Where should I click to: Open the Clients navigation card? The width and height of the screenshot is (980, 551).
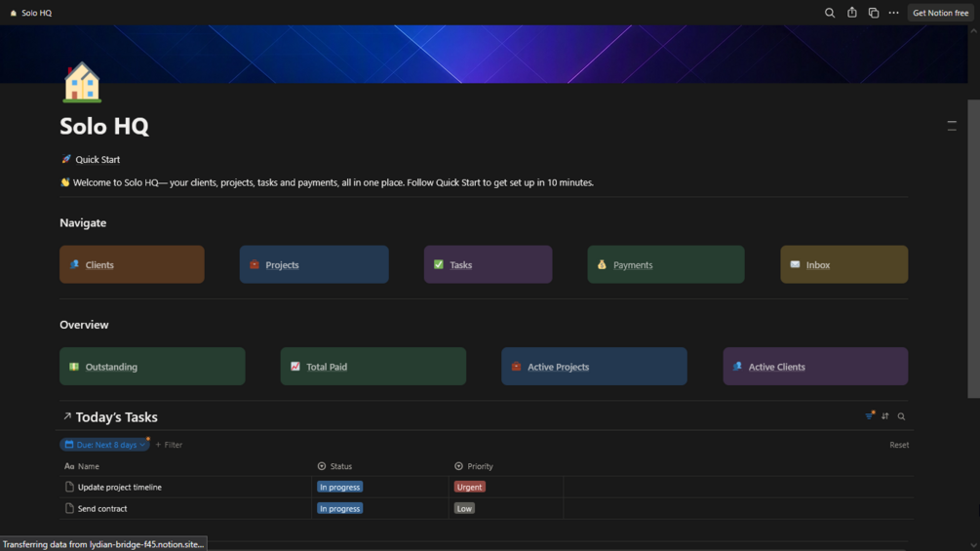[x=132, y=264]
